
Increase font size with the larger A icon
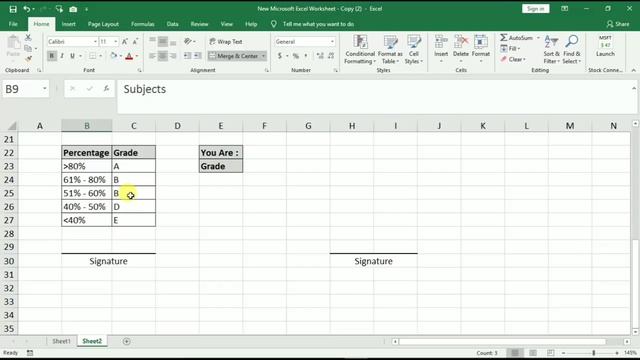[125, 42]
